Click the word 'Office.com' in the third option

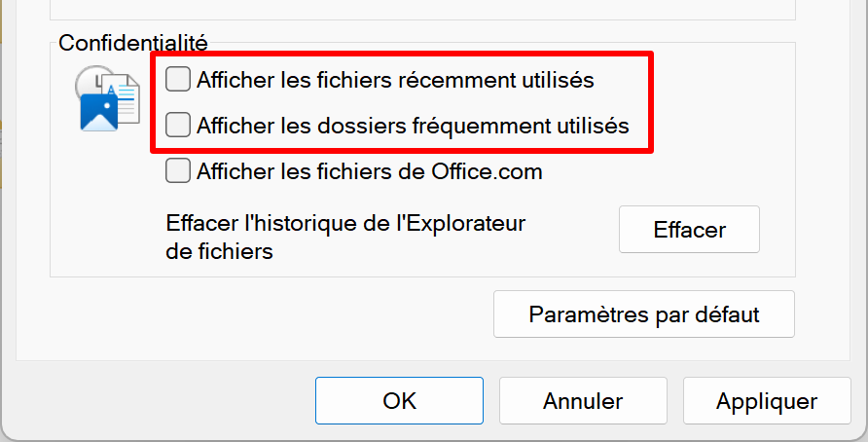487,171
